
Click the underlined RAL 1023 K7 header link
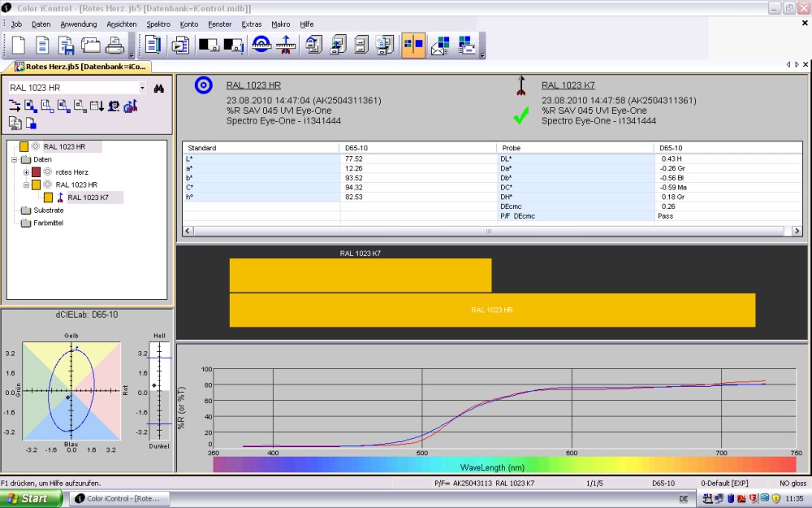568,85
